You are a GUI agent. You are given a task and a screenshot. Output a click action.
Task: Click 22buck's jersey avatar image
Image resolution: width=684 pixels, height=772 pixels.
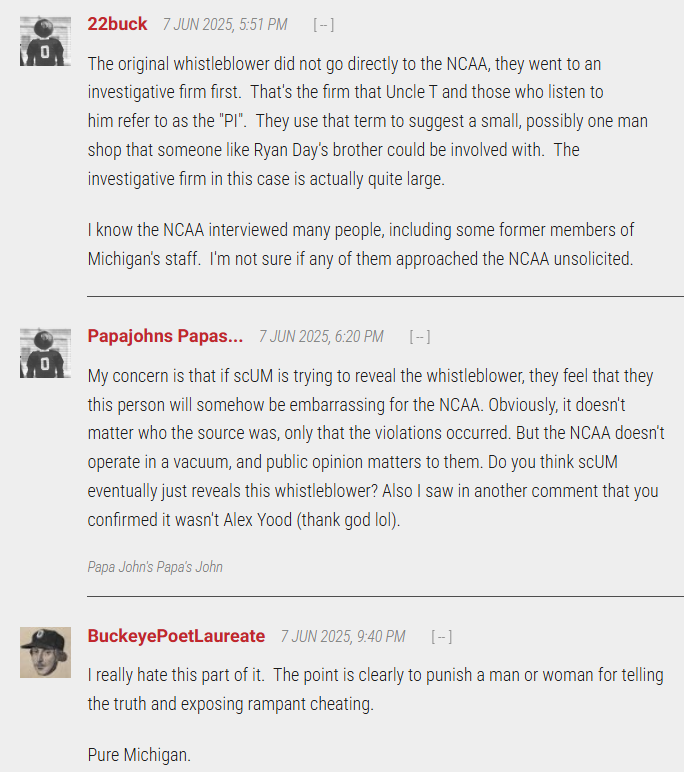click(x=45, y=41)
